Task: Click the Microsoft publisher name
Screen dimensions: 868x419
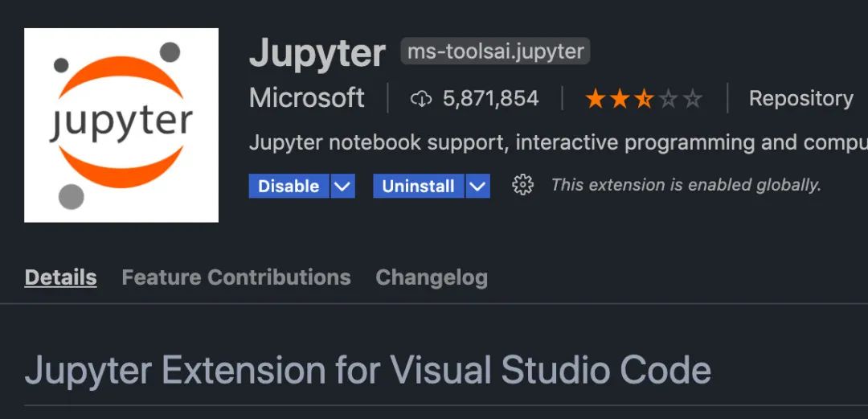Action: pos(307,98)
